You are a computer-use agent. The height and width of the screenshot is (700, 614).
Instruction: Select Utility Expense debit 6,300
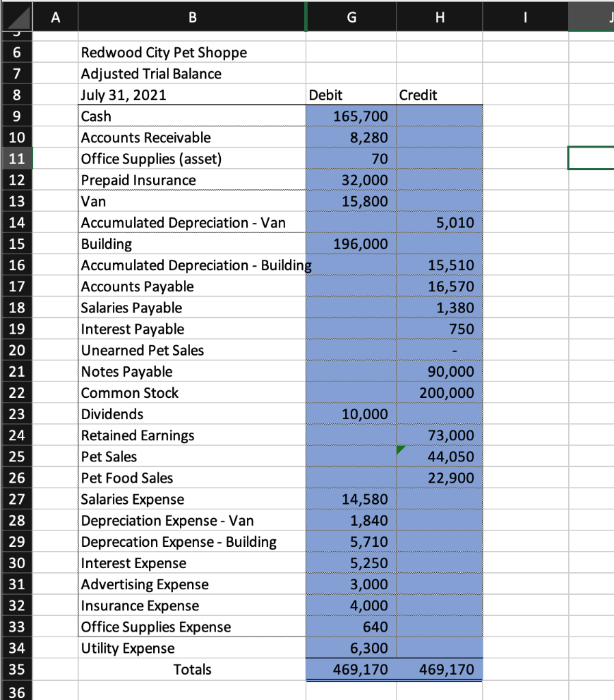[x=351, y=648]
